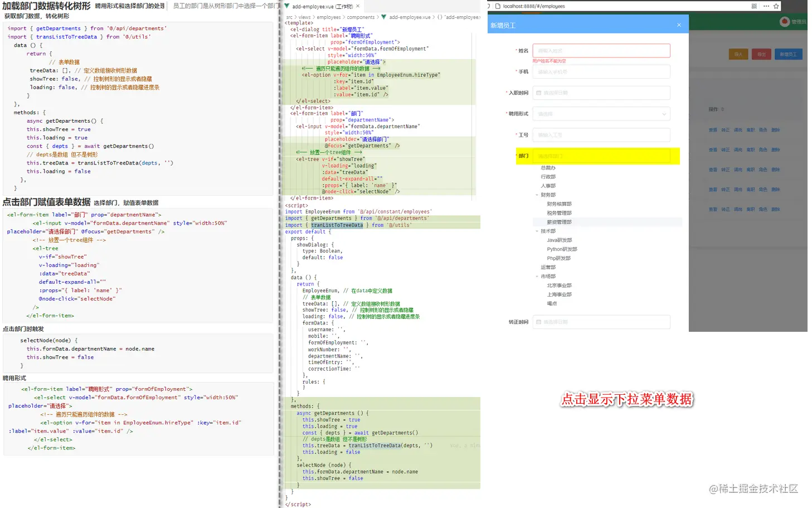Screen dimensions: 812x508
Task: Collapse the 市场部 tree node arrow
Action: click(x=537, y=277)
